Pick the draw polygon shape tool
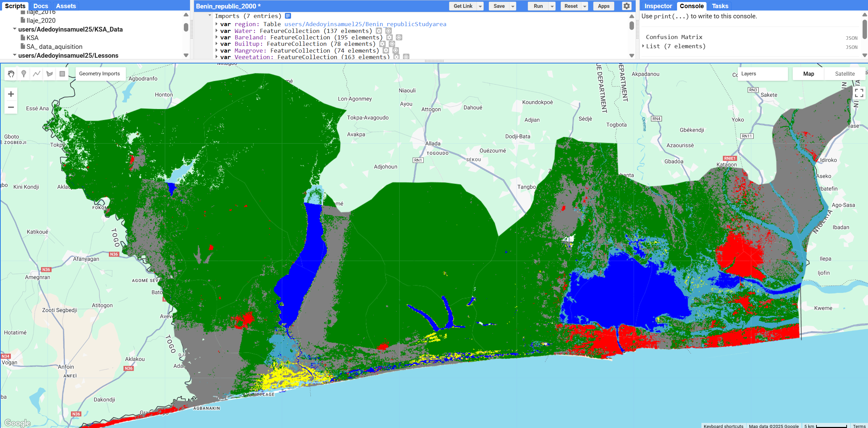 50,74
